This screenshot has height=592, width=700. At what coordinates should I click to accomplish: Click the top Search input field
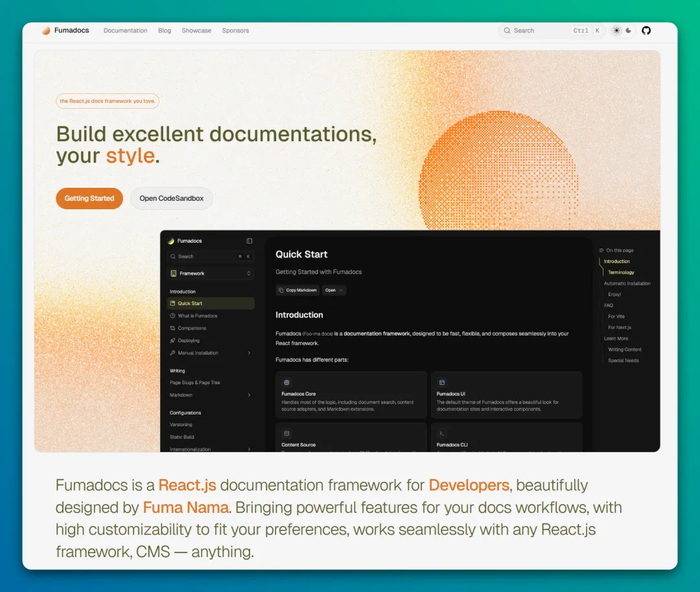point(538,30)
